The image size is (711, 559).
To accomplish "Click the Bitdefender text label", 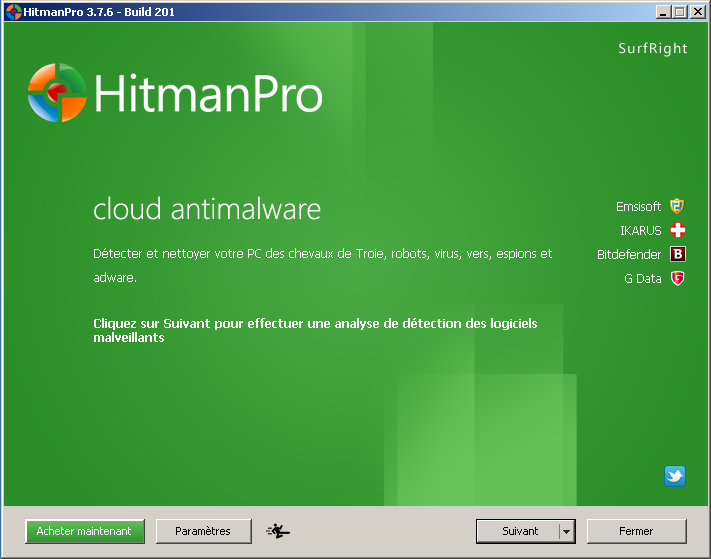I will (628, 255).
